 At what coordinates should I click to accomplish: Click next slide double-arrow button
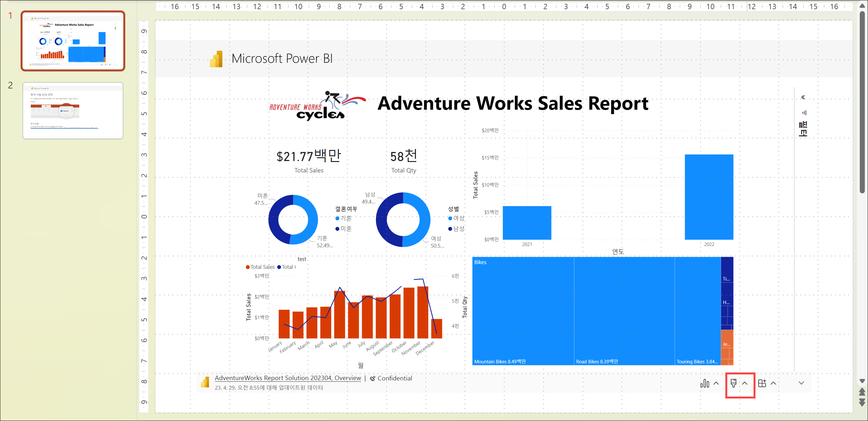point(862,402)
